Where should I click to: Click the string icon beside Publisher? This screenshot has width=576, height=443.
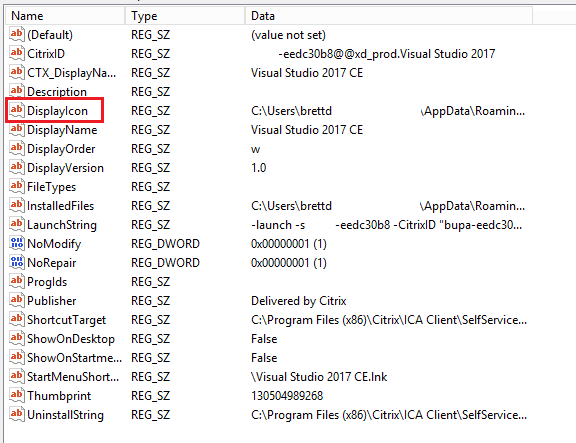click(17, 300)
